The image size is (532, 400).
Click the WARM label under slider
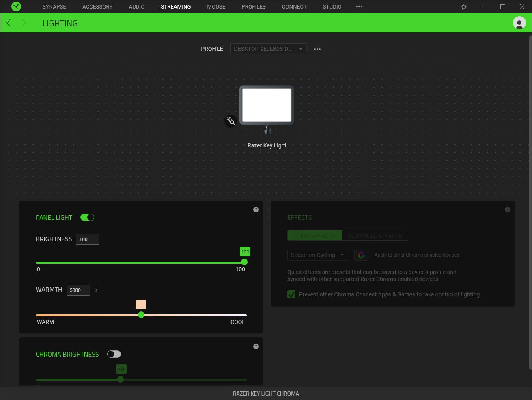pyautogui.click(x=45, y=322)
